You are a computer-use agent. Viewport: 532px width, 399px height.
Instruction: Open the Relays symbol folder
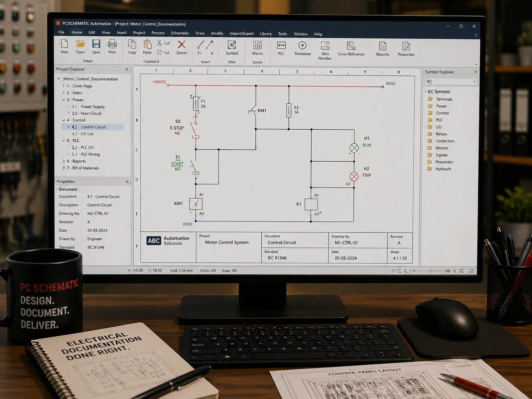(438, 134)
